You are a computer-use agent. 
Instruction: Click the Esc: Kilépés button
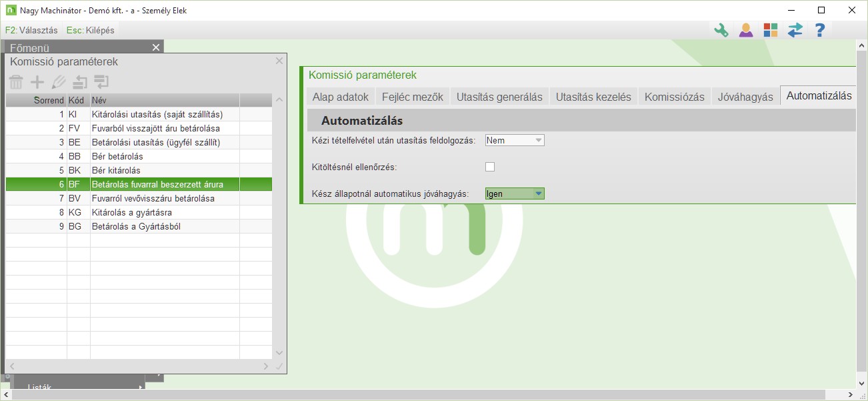90,30
